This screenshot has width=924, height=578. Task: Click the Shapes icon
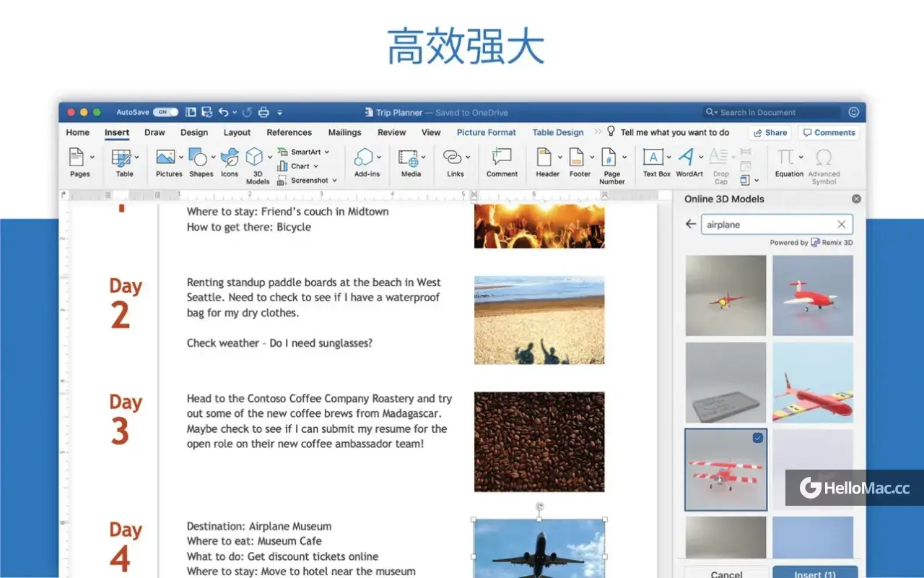click(198, 157)
